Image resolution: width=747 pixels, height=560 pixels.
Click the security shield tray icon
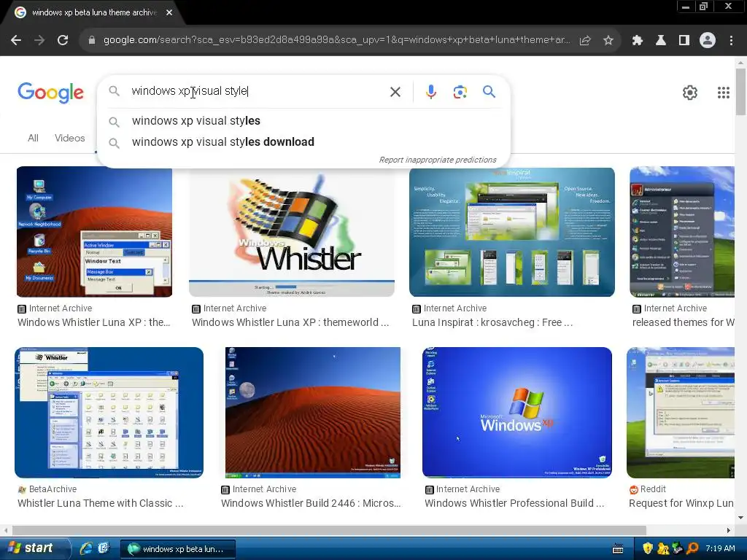[x=648, y=548]
